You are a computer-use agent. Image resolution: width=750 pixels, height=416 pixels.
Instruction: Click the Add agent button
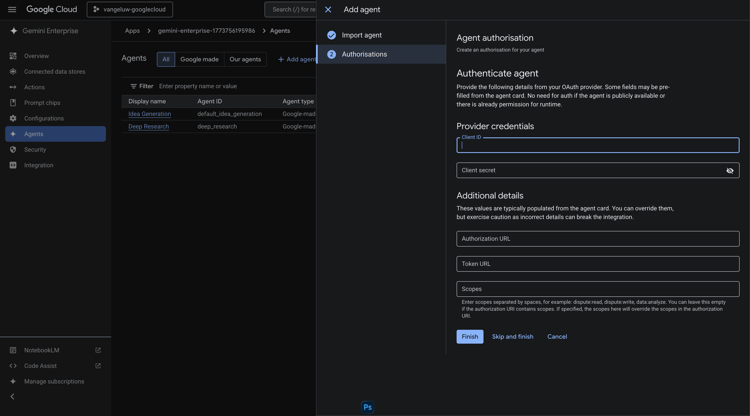click(x=297, y=59)
